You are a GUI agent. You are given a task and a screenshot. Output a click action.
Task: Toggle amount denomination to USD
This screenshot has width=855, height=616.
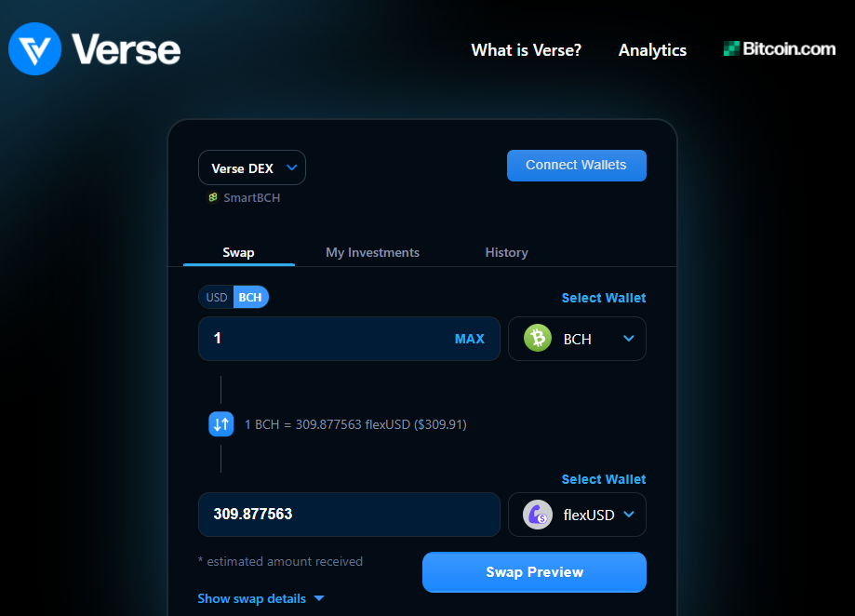coord(217,297)
